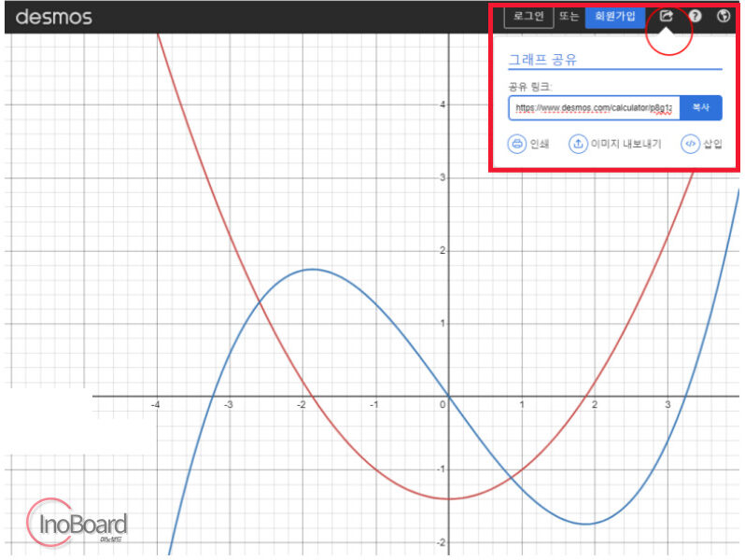Click x-axis label 1
The image size is (745, 560).
pyautogui.click(x=521, y=405)
